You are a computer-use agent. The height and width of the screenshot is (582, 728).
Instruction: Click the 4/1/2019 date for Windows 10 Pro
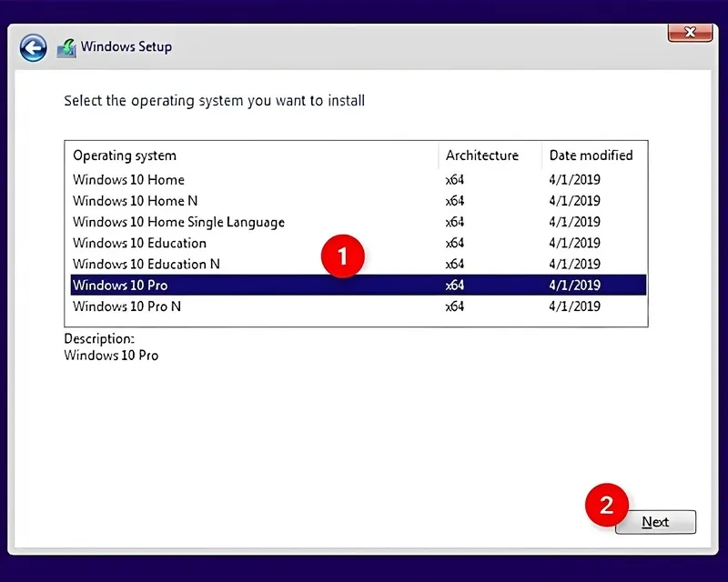(x=573, y=285)
